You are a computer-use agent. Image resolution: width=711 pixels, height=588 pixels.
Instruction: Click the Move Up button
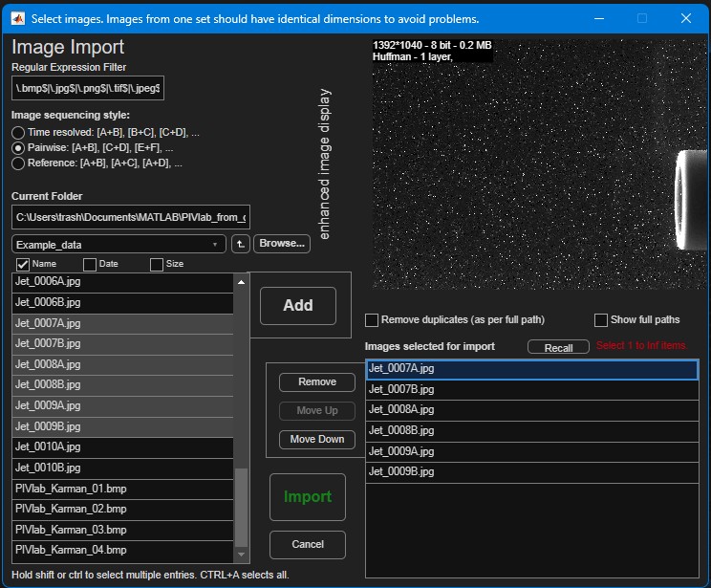pyautogui.click(x=317, y=410)
